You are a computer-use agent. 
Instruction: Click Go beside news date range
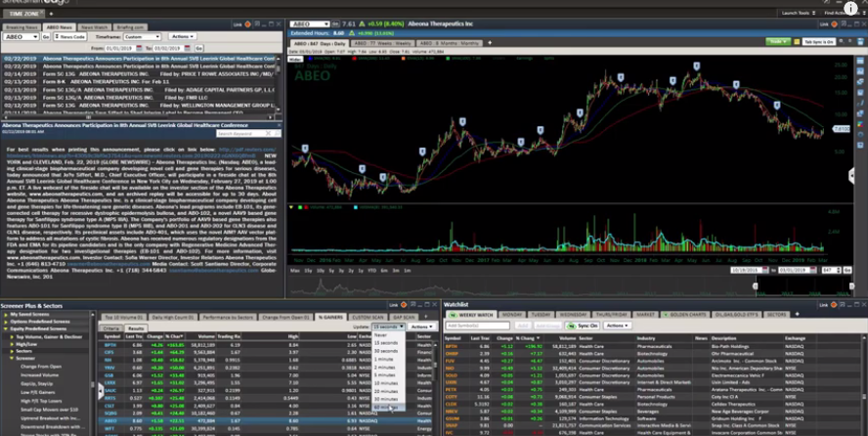coord(198,48)
